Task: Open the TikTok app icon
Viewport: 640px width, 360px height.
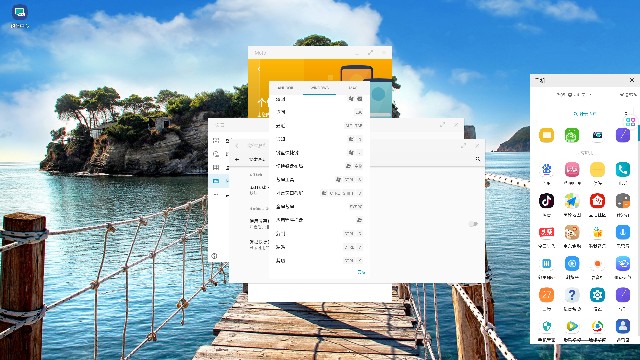Action: click(x=547, y=201)
